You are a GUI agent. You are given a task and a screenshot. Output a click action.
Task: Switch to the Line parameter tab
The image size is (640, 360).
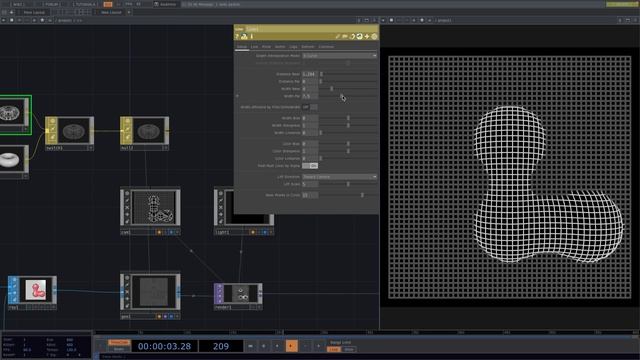tap(254, 47)
